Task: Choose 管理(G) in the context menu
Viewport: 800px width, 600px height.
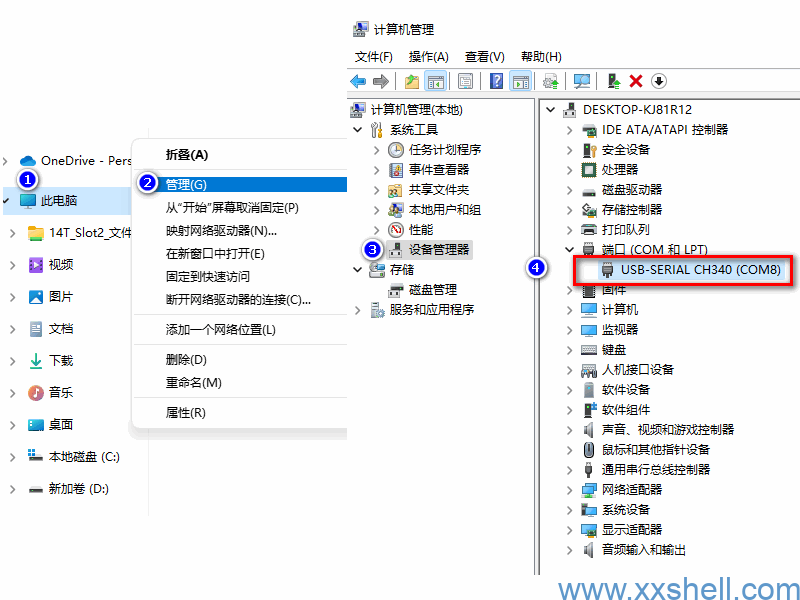Action: click(x=186, y=184)
